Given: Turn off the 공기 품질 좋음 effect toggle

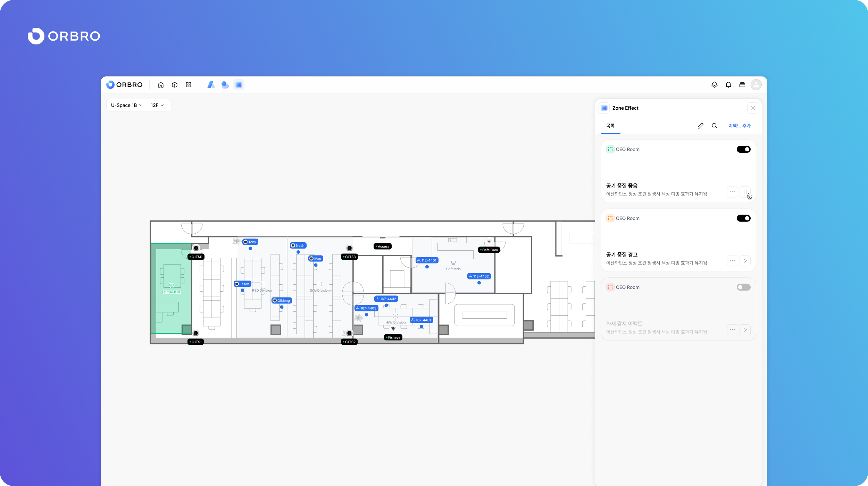Looking at the screenshot, I should point(743,149).
